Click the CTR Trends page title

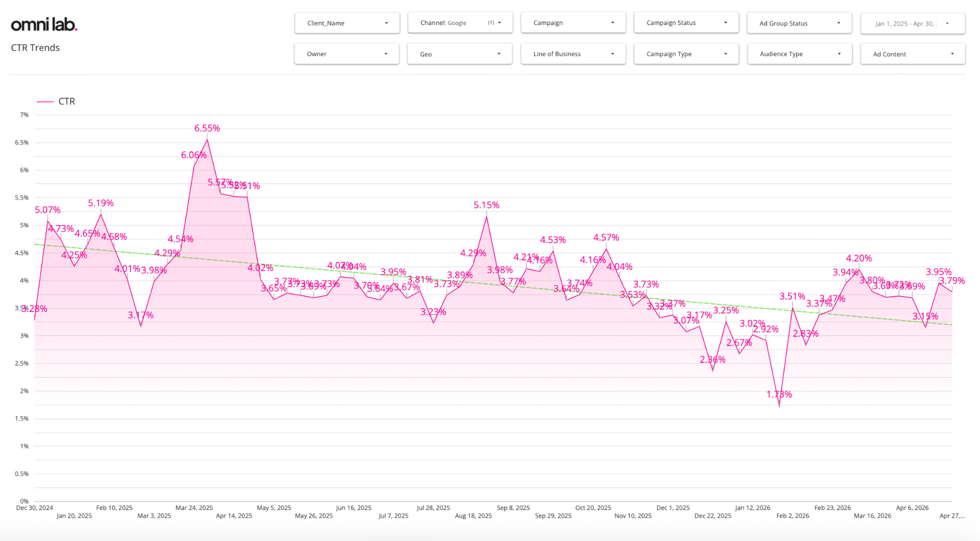coord(35,47)
